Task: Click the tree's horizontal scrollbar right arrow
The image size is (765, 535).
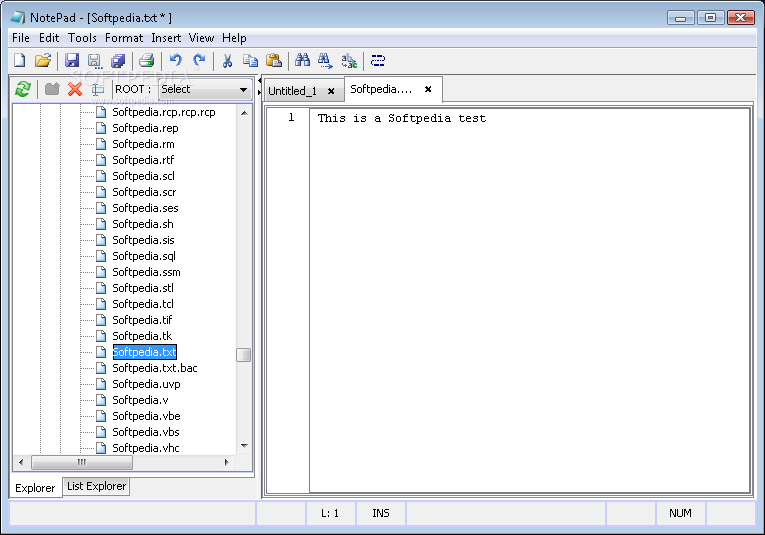Action: pyautogui.click(x=226, y=462)
